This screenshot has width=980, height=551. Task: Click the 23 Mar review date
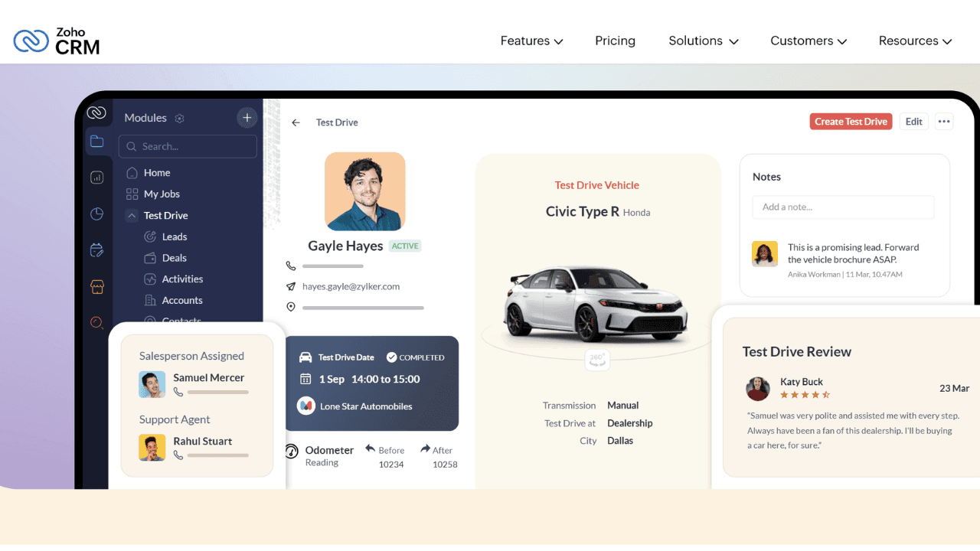coord(955,389)
